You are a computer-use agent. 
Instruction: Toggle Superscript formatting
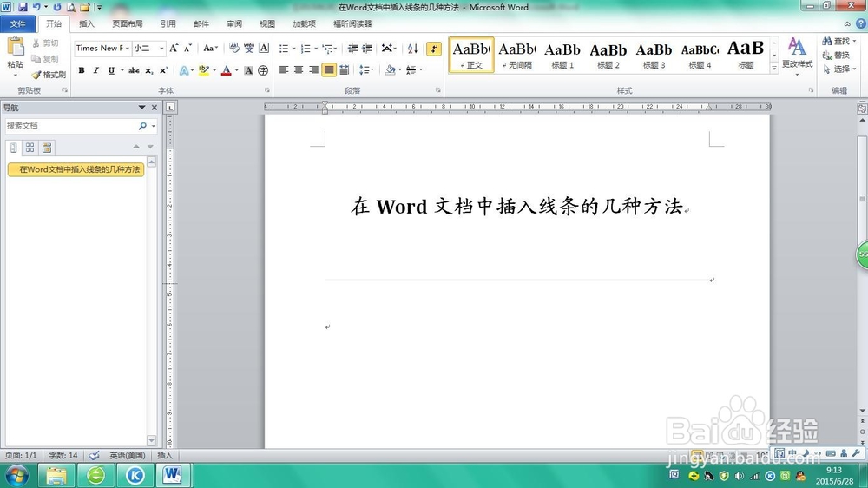163,70
